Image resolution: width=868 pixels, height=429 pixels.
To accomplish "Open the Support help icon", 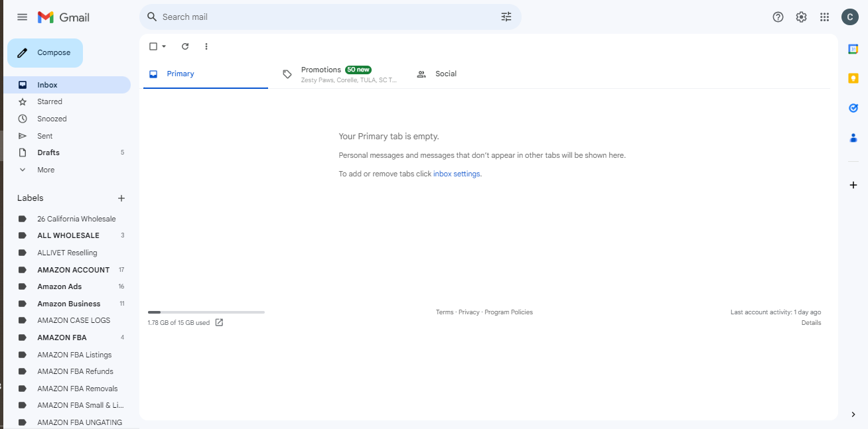I will point(778,17).
